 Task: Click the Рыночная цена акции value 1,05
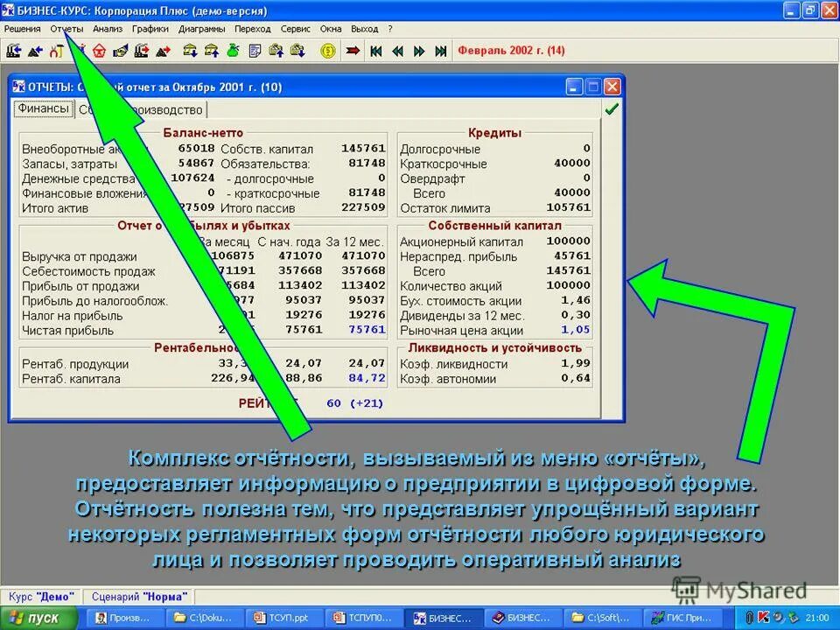pos(576,330)
